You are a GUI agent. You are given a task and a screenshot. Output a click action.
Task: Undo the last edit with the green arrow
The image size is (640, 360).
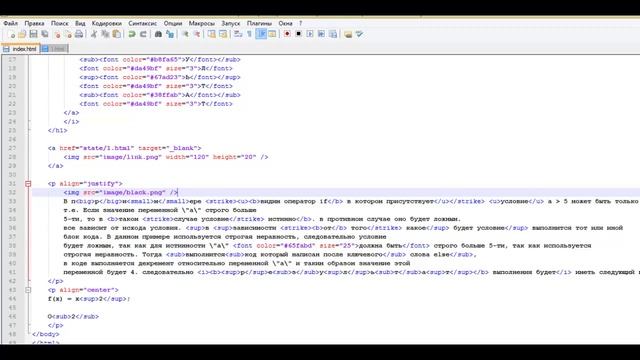132,34
